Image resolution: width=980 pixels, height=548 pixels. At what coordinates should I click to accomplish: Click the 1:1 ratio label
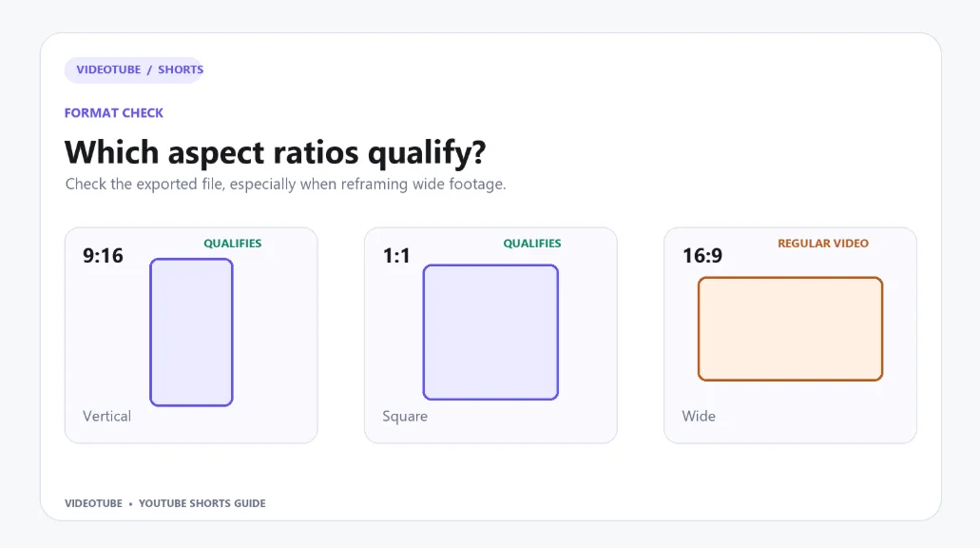pos(396,255)
